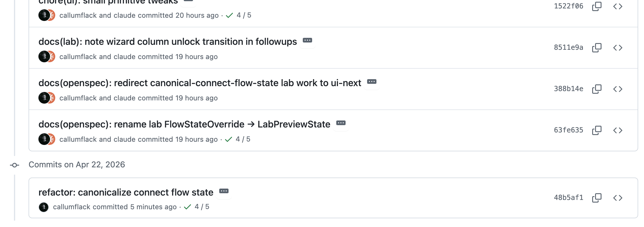Browse repository at commit 63fe635
This screenshot has height=227, width=644.
point(618,130)
